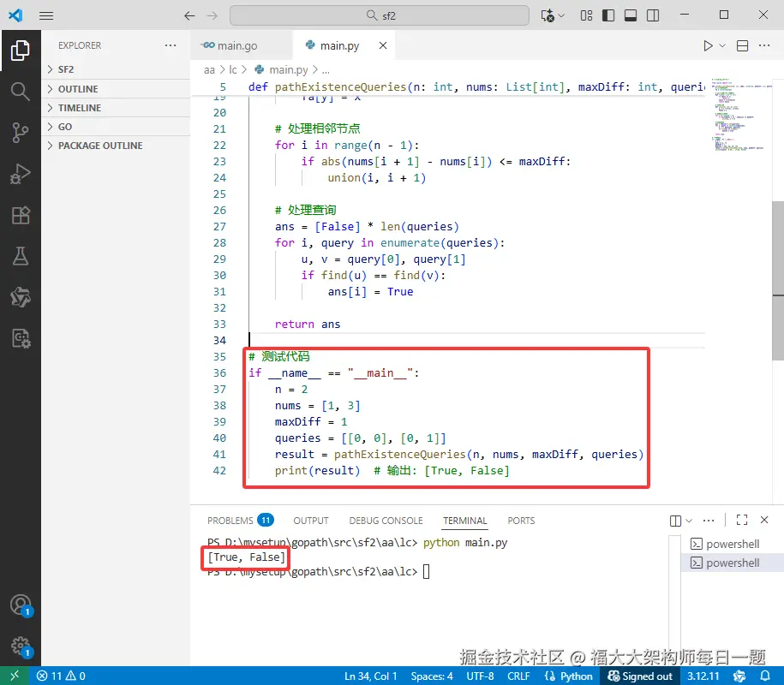Image resolution: width=784 pixels, height=685 pixels.
Task: Open the run button dropdown arrow
Action: coord(722,46)
